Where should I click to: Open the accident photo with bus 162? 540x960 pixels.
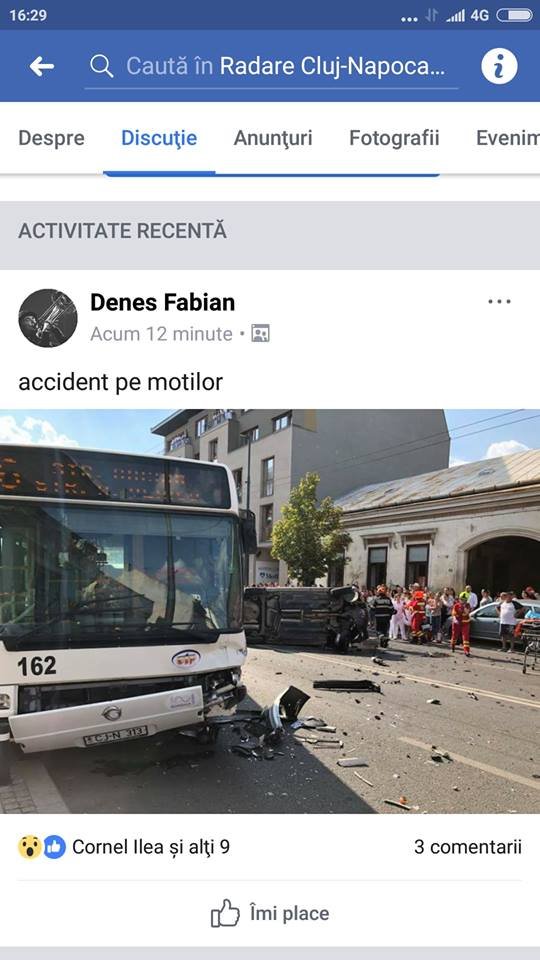tap(270, 611)
